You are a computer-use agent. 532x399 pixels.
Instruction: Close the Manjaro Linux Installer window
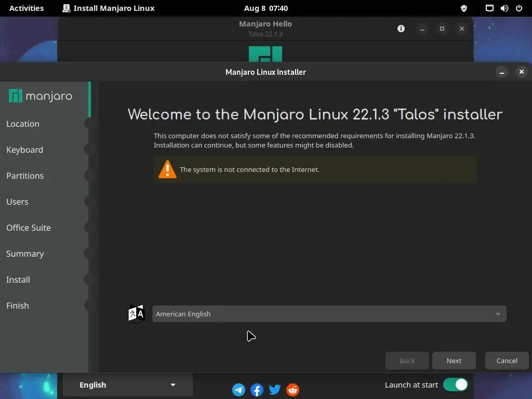coord(522,72)
